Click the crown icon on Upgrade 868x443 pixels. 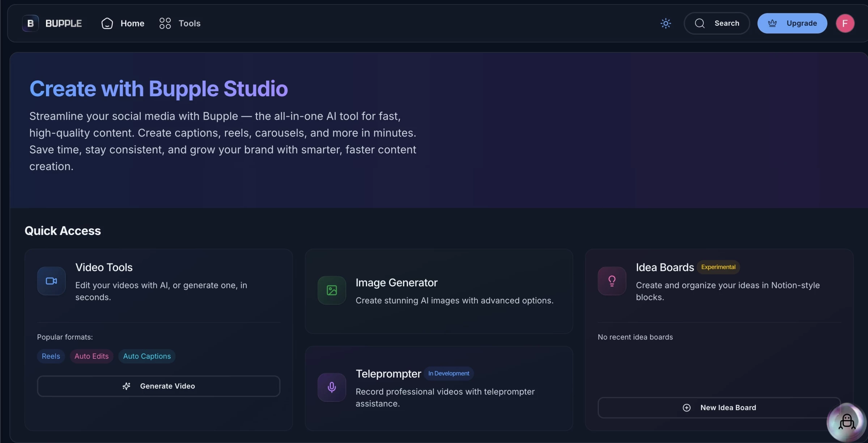[x=772, y=23]
